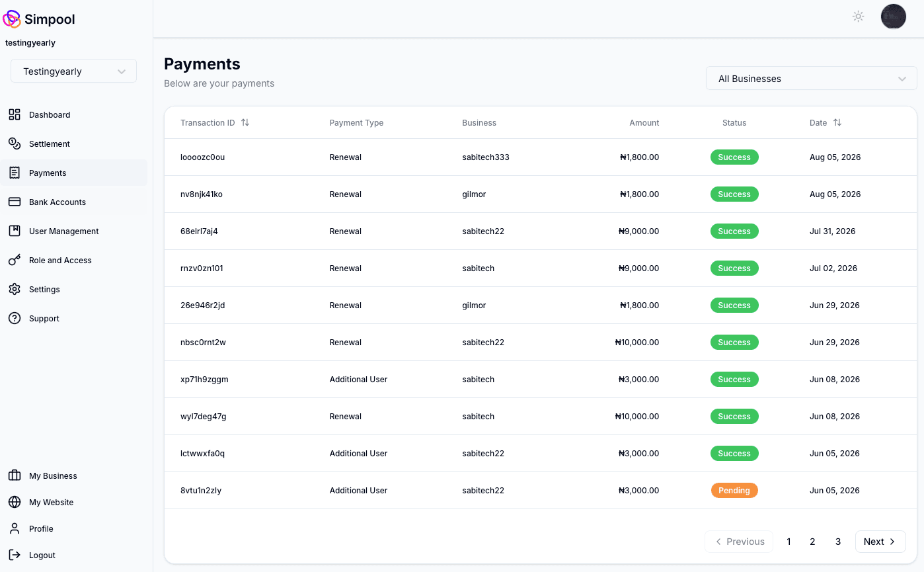Go to page 1
The width and height of the screenshot is (924, 572).
(x=789, y=542)
